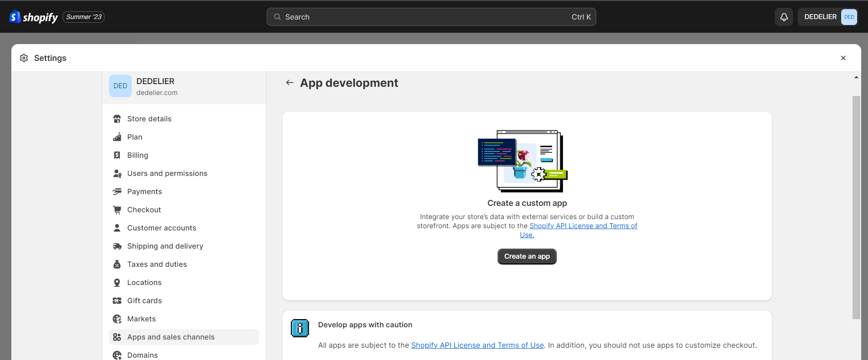Click the App development heading
Image resolution: width=868 pixels, height=360 pixels.
point(349,83)
